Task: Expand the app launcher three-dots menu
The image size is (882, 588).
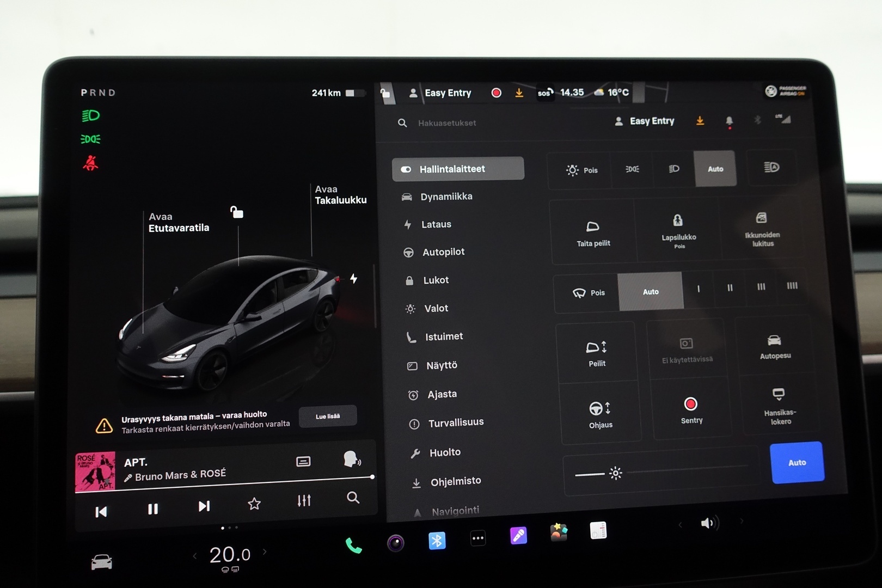Action: (x=477, y=538)
